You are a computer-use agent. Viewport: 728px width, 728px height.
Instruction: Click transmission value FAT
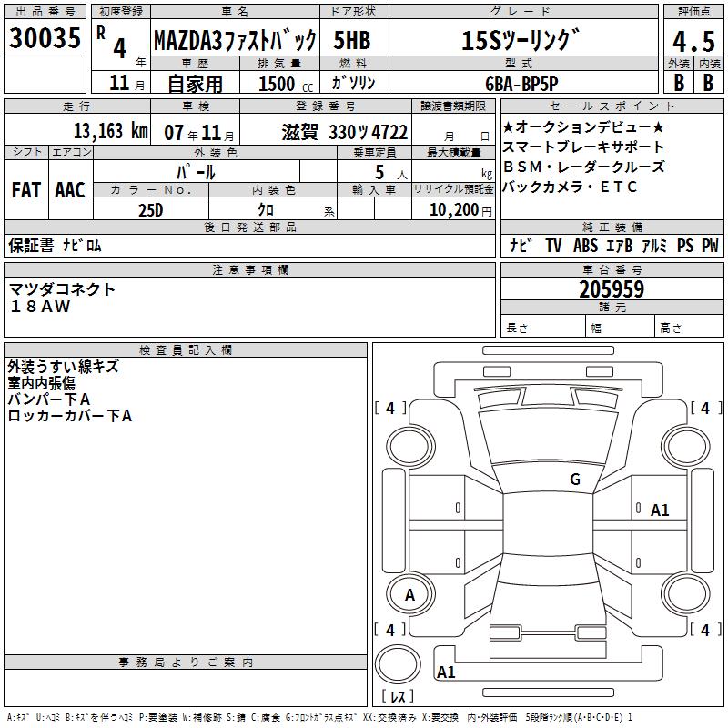click(26, 190)
